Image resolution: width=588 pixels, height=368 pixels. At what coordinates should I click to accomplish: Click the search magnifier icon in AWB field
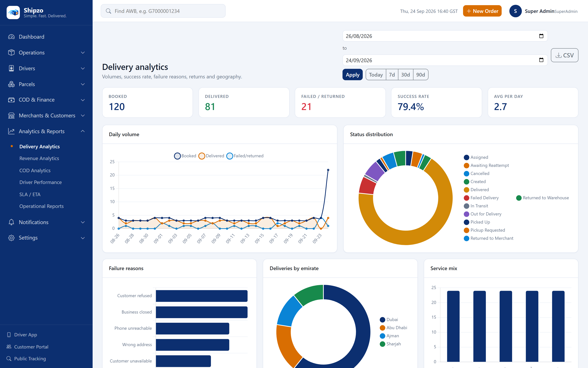pyautogui.click(x=109, y=11)
